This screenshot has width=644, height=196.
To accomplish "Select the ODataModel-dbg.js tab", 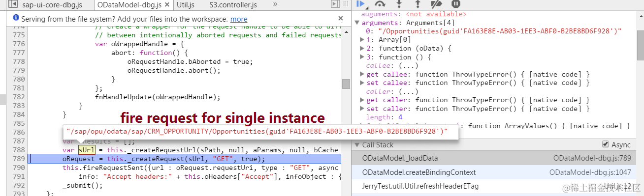I will (x=129, y=5).
